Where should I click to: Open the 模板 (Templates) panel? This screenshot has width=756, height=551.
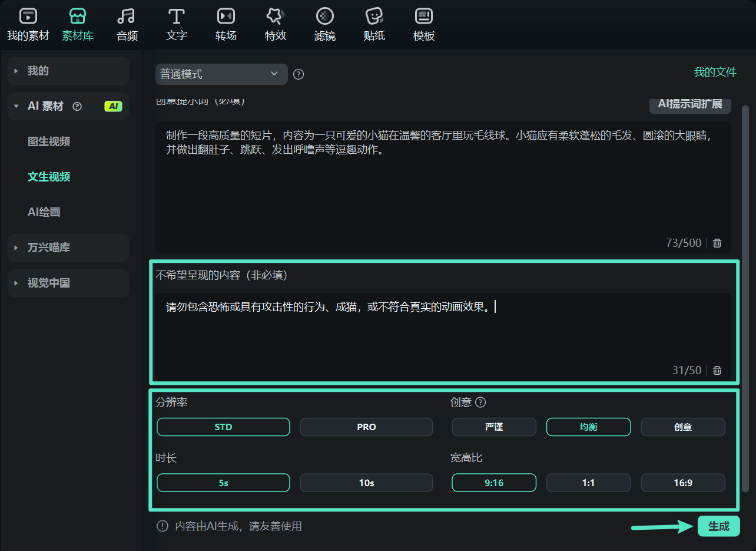pyautogui.click(x=423, y=24)
